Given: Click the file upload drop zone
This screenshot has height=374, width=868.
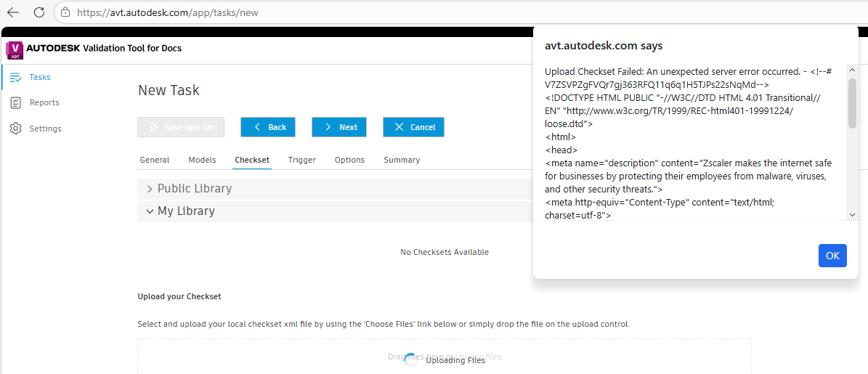Looking at the screenshot, I should (445, 357).
